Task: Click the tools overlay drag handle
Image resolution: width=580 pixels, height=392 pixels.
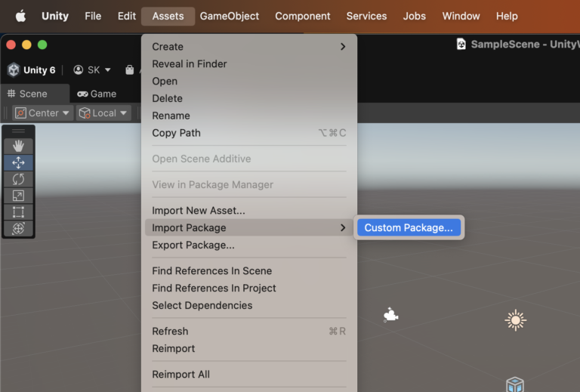Action: tap(18, 131)
